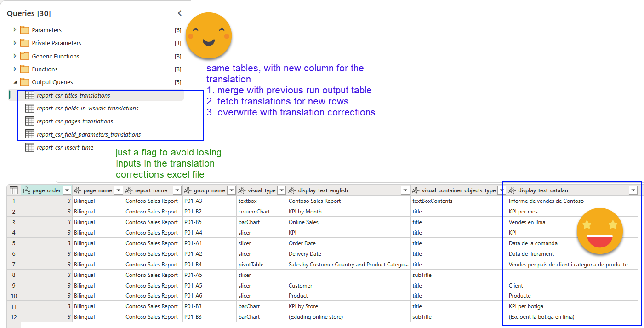Select the report_csr_titles_translations query
644x328 pixels.
click(x=73, y=96)
